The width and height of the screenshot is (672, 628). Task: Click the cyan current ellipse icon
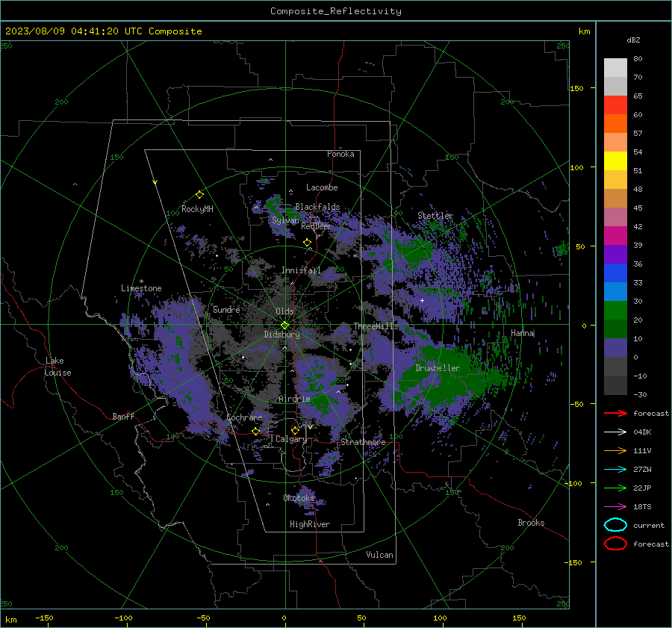615,525
